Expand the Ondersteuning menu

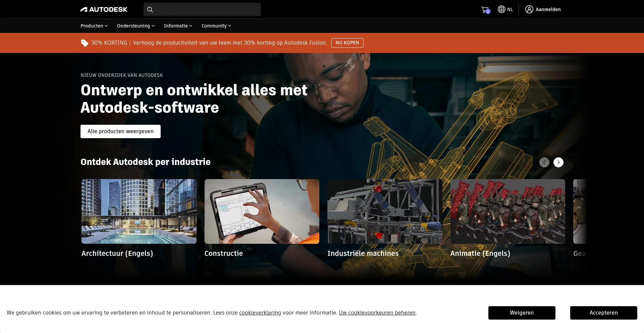(136, 26)
